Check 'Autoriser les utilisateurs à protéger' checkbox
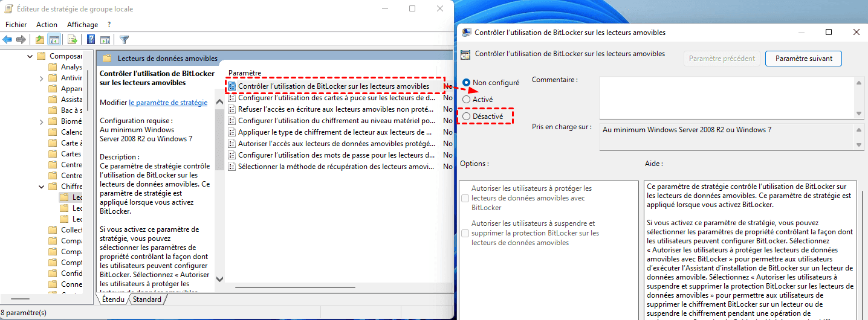The width and height of the screenshot is (868, 320). [x=465, y=198]
